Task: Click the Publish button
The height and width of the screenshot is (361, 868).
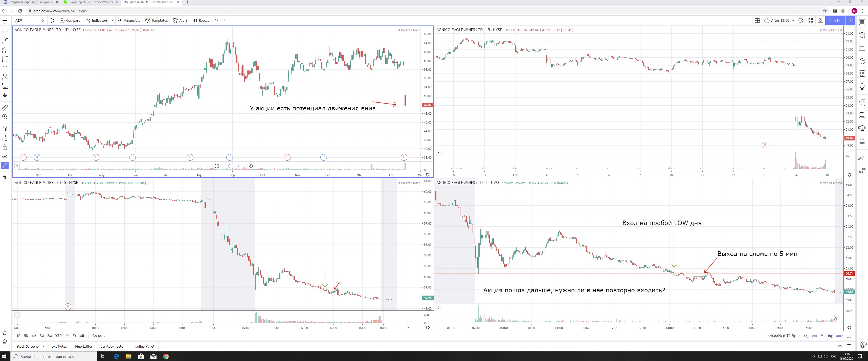Action: pos(835,20)
